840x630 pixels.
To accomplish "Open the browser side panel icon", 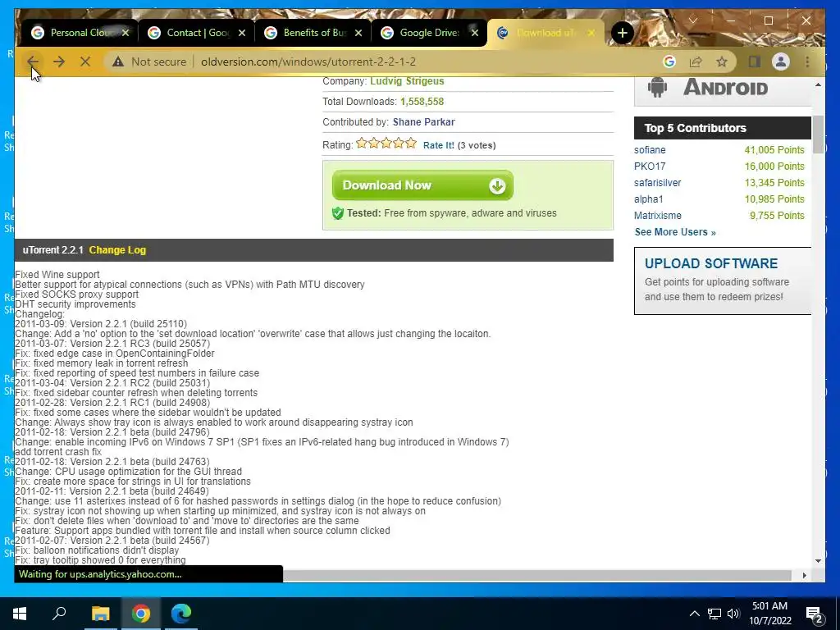I will (x=755, y=62).
